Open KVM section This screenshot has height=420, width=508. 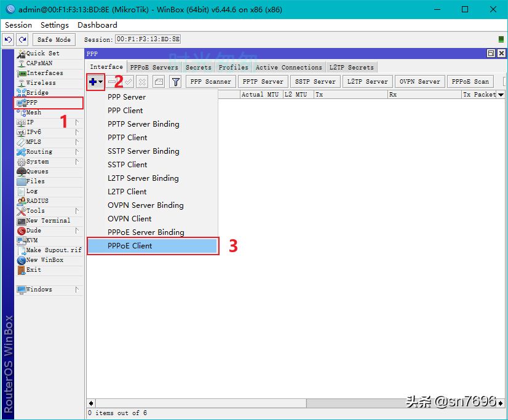(49, 240)
